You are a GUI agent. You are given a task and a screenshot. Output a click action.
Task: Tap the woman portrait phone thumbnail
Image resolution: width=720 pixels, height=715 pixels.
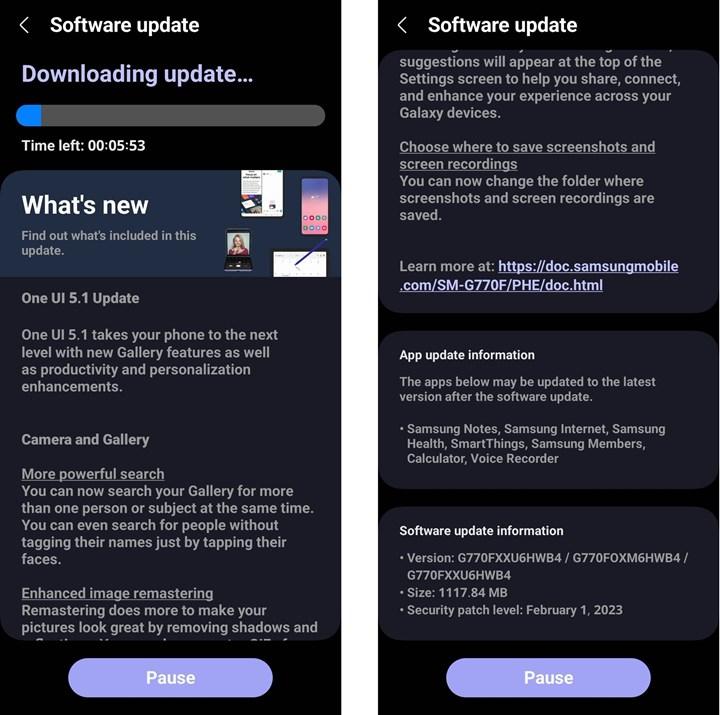tap(238, 250)
